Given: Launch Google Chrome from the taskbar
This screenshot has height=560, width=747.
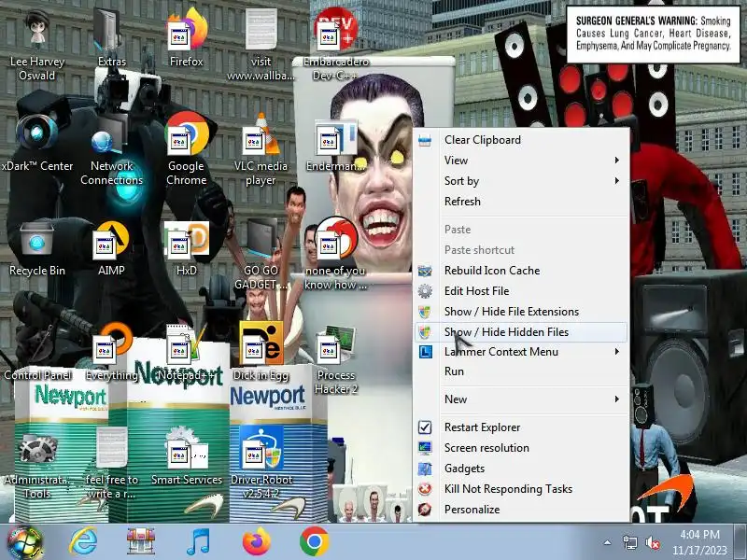Looking at the screenshot, I should point(314,541).
